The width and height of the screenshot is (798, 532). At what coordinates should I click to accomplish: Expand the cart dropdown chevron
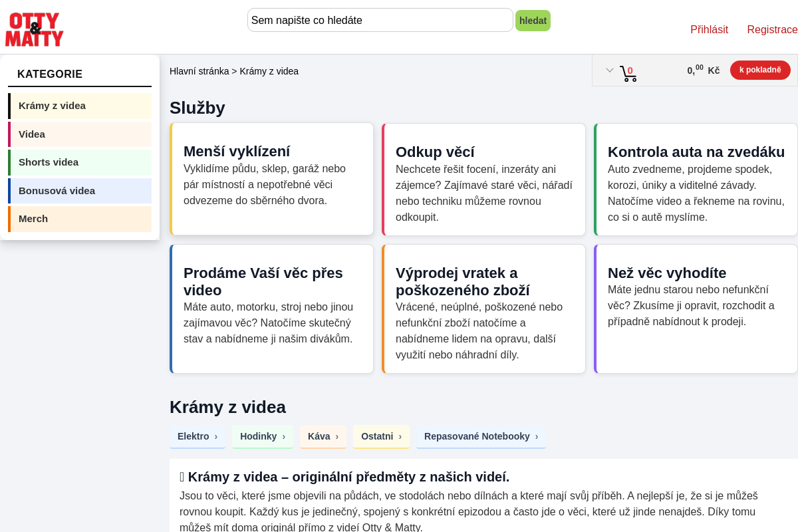pos(609,70)
